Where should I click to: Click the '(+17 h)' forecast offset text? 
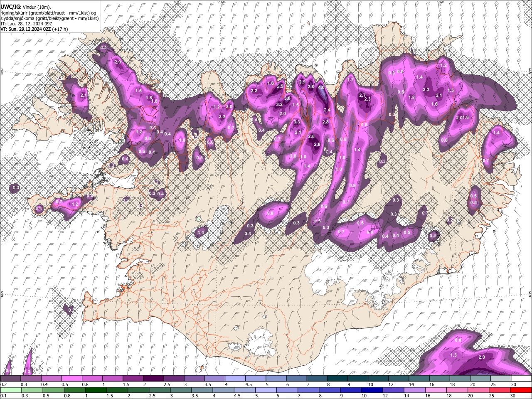pos(61,29)
